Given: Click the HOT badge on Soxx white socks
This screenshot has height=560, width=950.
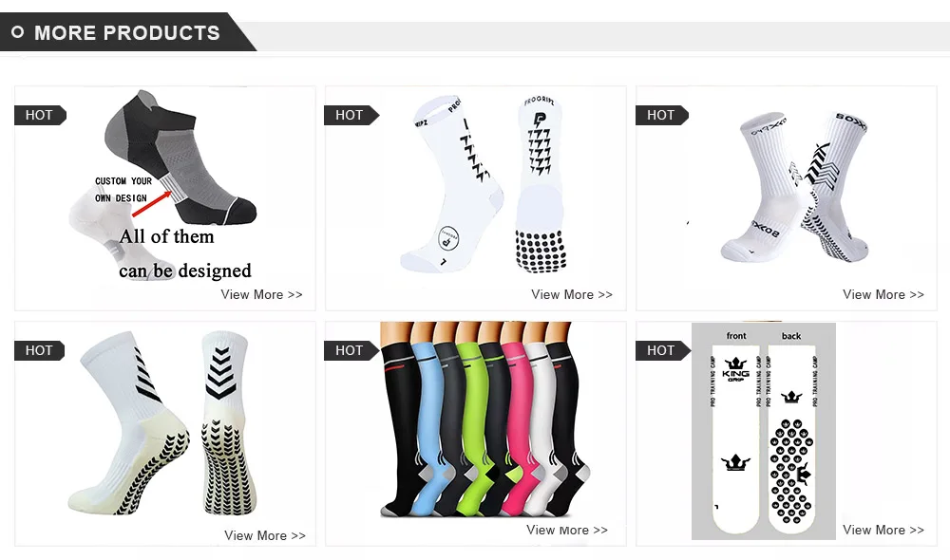Looking at the screenshot, I should pos(661,115).
